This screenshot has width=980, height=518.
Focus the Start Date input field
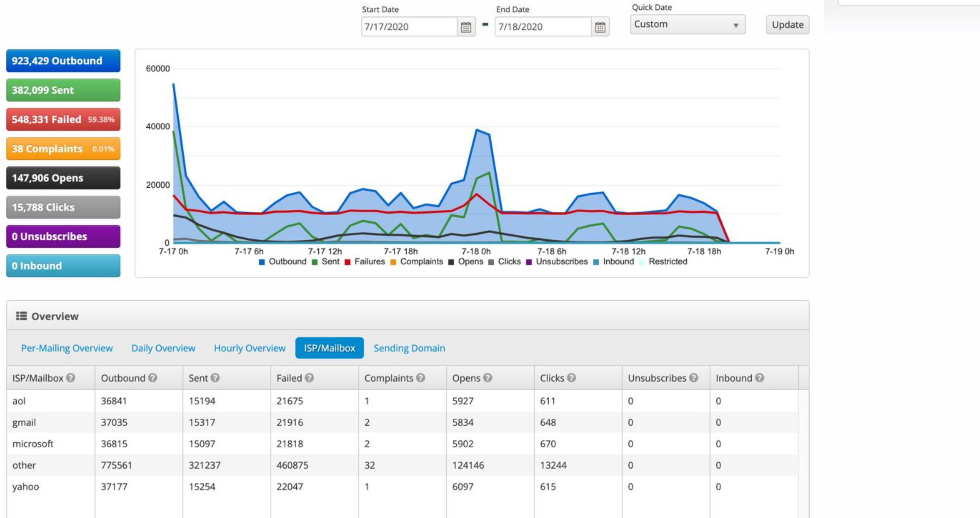410,27
